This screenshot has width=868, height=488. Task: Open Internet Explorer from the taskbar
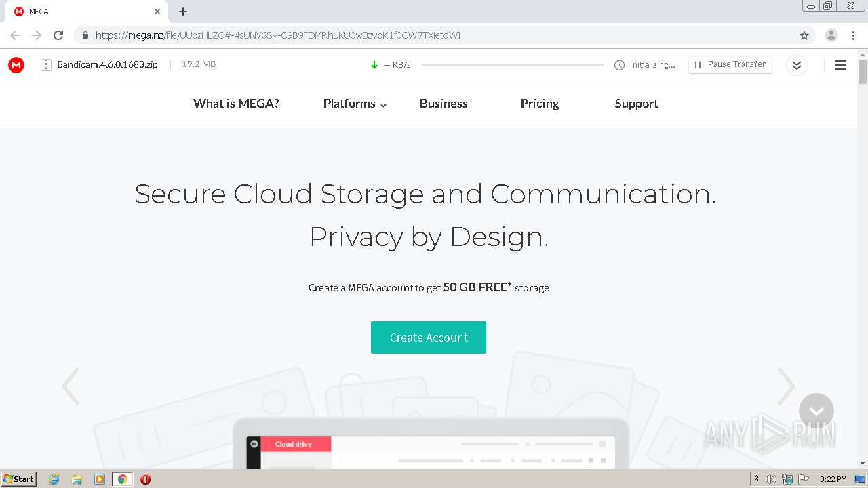54,479
